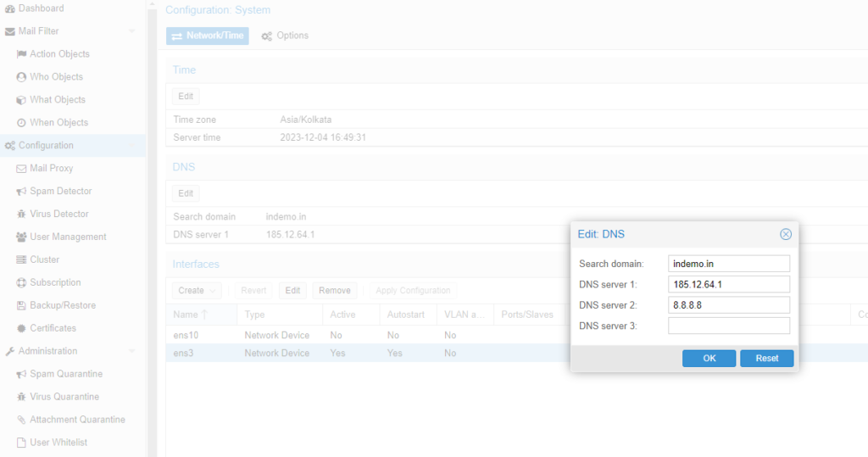Image resolution: width=868 pixels, height=457 pixels.
Task: Click Reset in Edit: DNS dialog
Action: point(766,359)
